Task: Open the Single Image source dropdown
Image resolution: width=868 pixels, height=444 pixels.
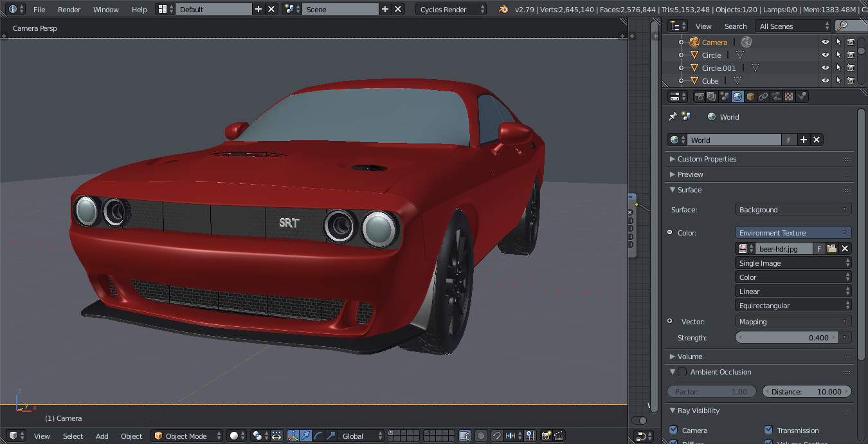Action: (x=793, y=263)
